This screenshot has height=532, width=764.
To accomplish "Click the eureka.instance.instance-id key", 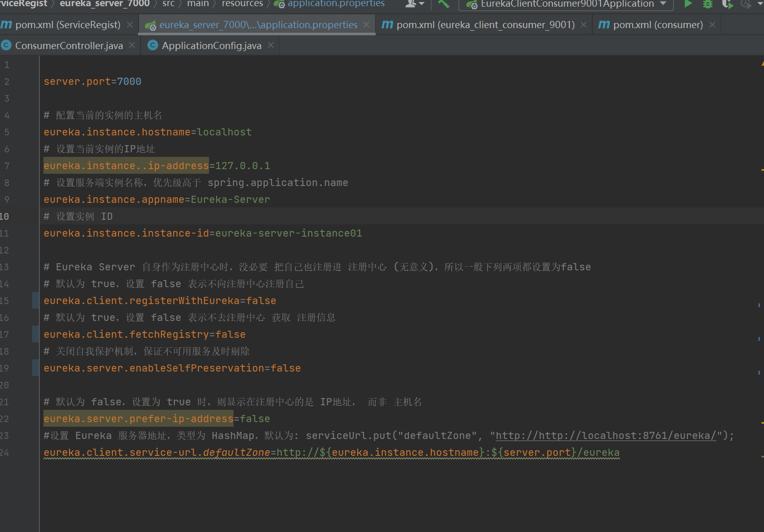I will 126,234.
